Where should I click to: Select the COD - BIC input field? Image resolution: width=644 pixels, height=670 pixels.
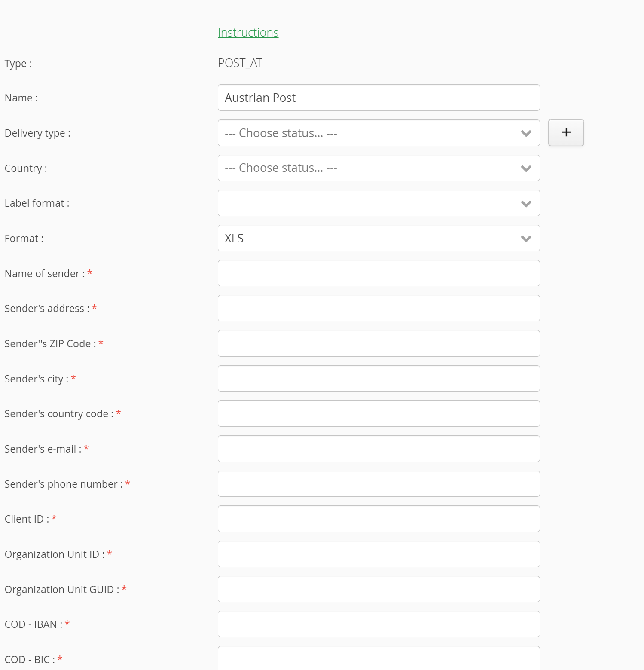click(x=378, y=658)
